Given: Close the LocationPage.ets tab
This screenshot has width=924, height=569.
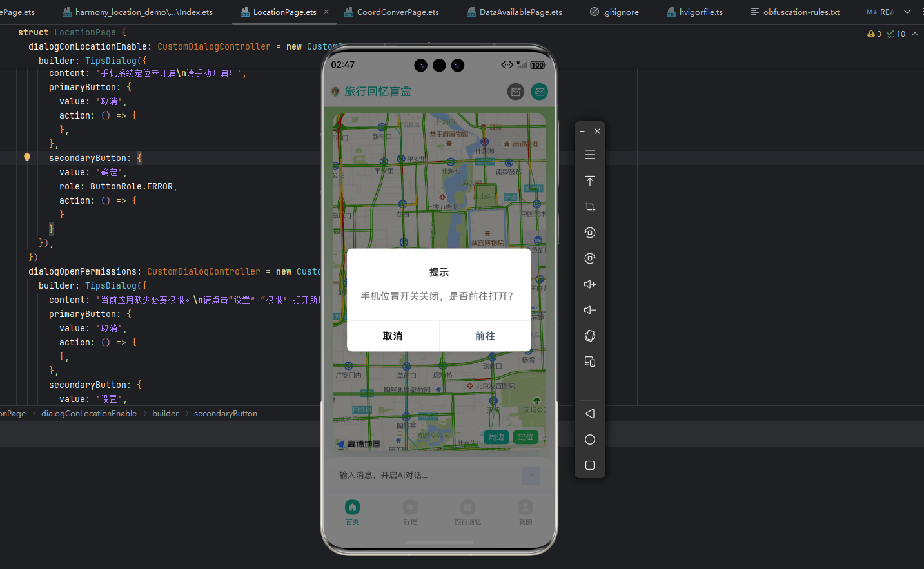Looking at the screenshot, I should (326, 12).
